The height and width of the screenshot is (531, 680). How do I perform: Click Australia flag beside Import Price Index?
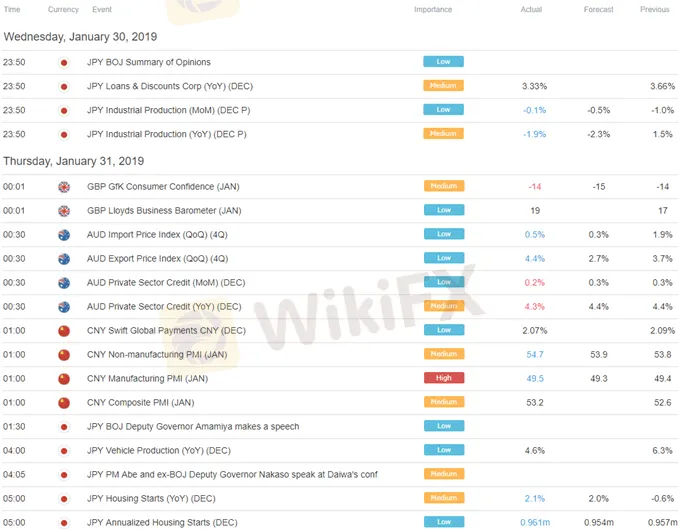tap(64, 234)
